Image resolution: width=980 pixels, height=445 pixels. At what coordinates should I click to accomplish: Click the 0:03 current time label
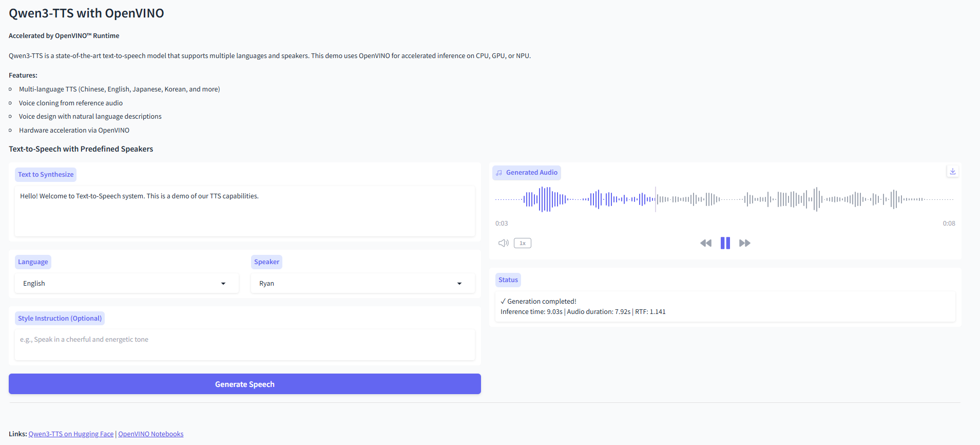click(x=502, y=224)
